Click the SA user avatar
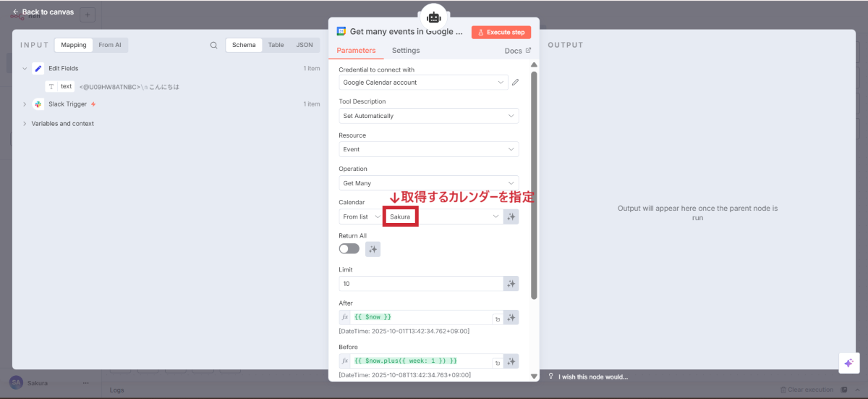 point(16,382)
